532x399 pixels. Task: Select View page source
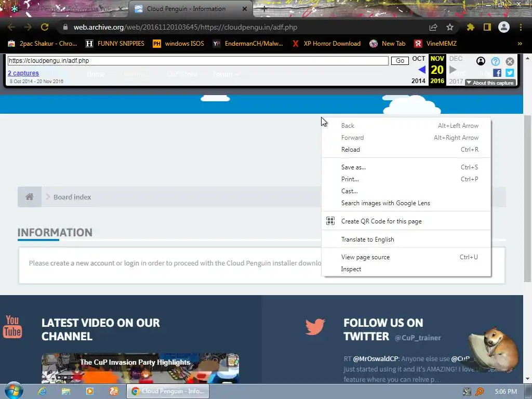click(x=406, y=257)
